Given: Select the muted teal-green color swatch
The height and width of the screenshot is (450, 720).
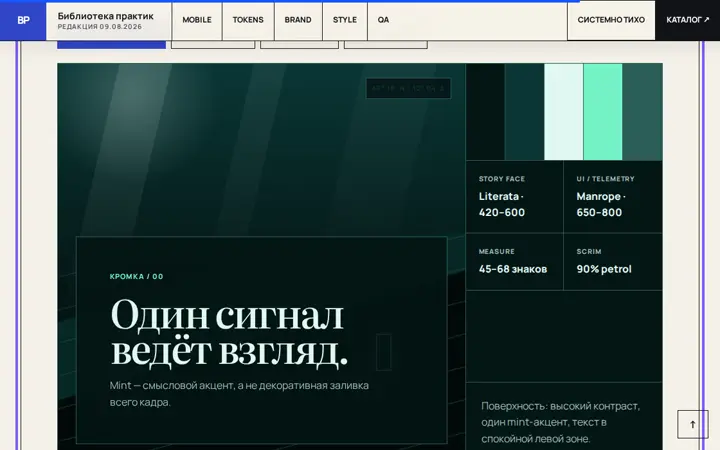Looking at the screenshot, I should click(642, 112).
